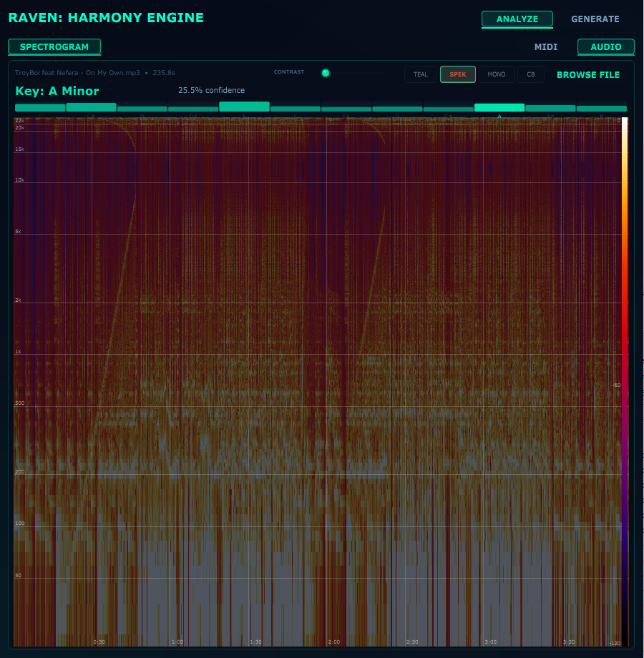Select the SPEK colormap icon
Image resolution: width=644 pixels, height=658 pixels.
457,74
